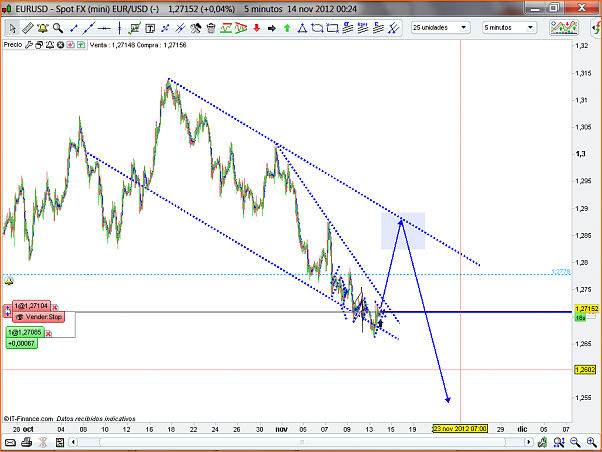Select the blue ray line tool
Image resolution: width=602 pixels, height=452 pixels.
165,28
